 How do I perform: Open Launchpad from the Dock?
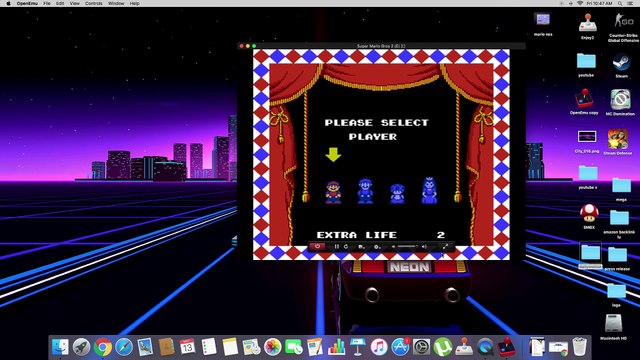tap(82, 347)
